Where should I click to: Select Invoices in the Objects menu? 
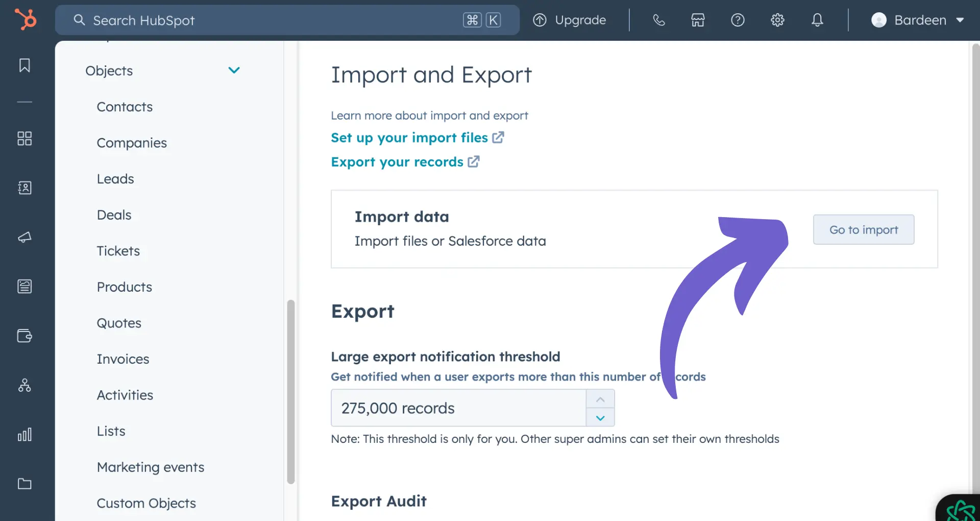point(123,359)
